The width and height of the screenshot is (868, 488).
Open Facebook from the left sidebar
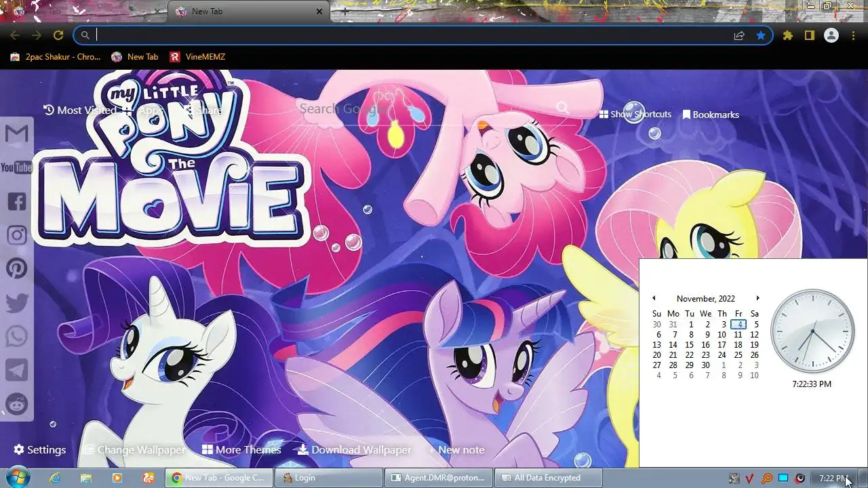(16, 201)
